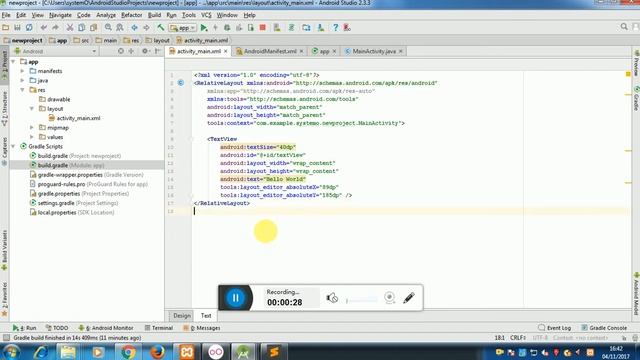
Task: Open the VCS menu
Action: point(206,15)
